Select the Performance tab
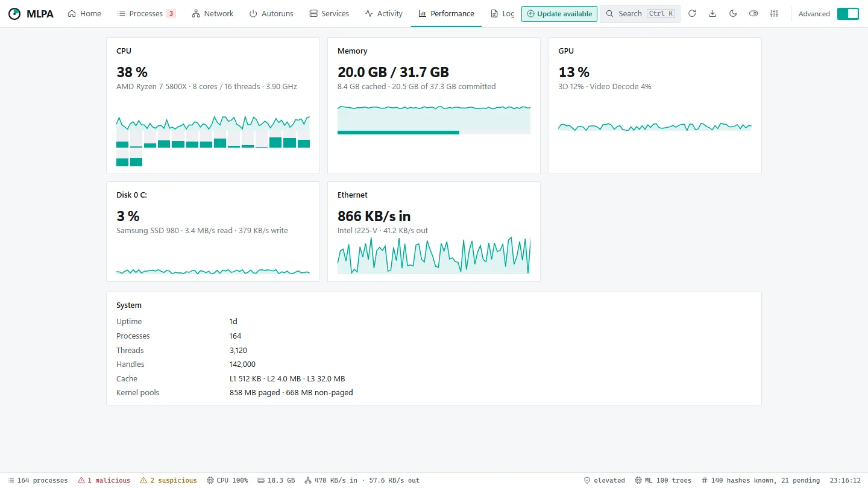Image resolution: width=868 pixels, height=488 pixels. pyautogui.click(x=447, y=13)
